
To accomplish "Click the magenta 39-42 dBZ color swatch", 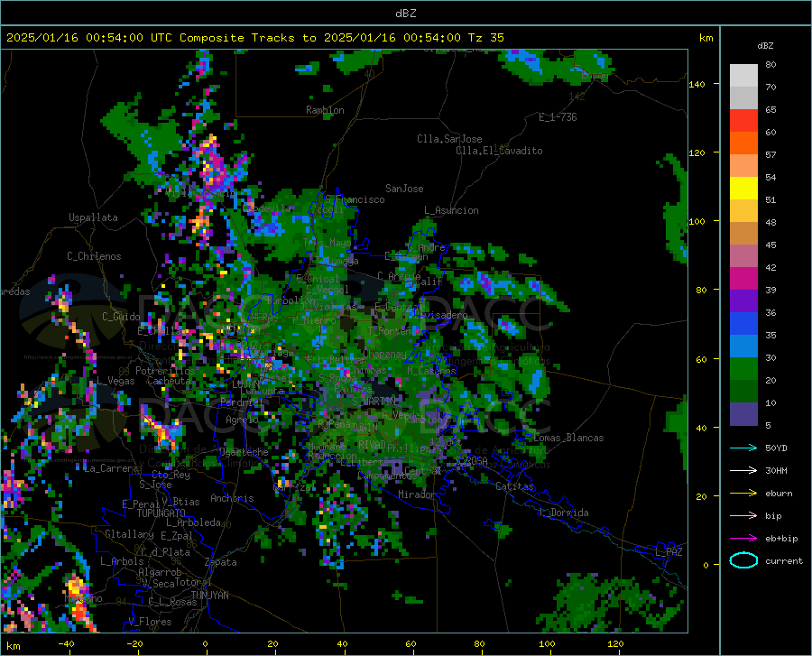I will [743, 279].
